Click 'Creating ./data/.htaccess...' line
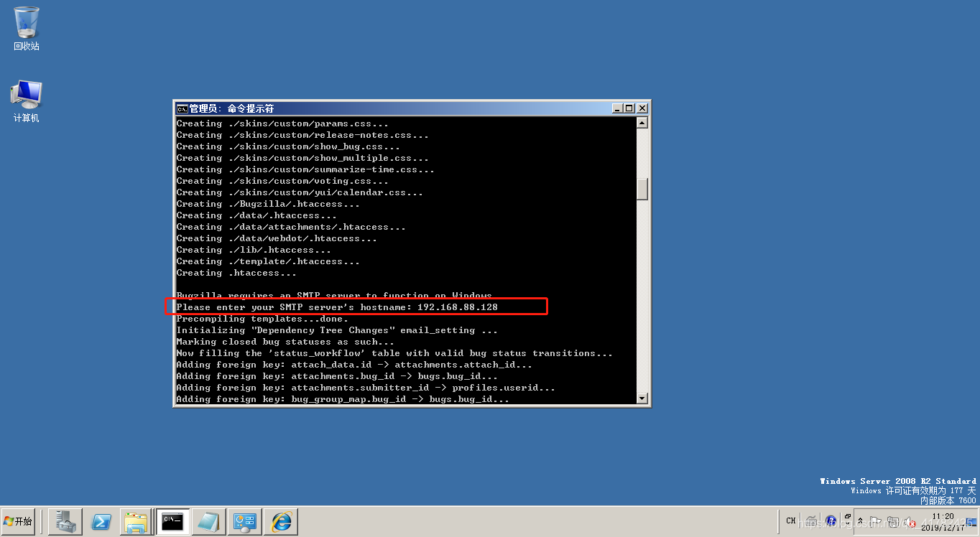Viewport: 980px width, 537px height. pos(256,215)
